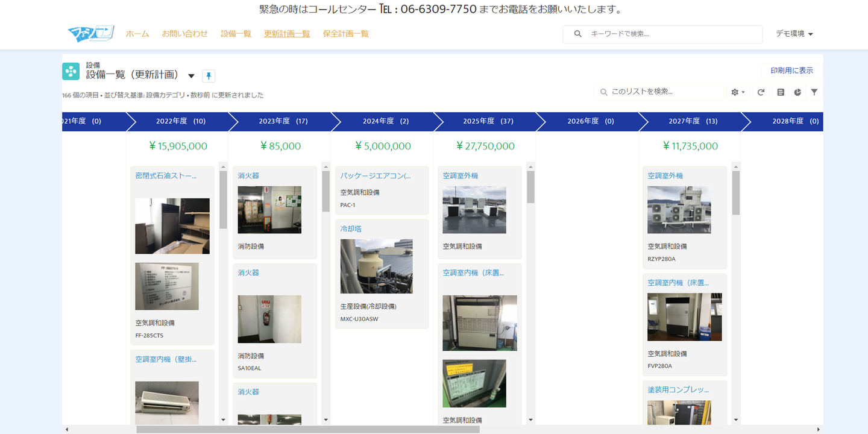
Task: Click the up arrow of the 2022年度 column scrollbar
Action: pos(223,166)
